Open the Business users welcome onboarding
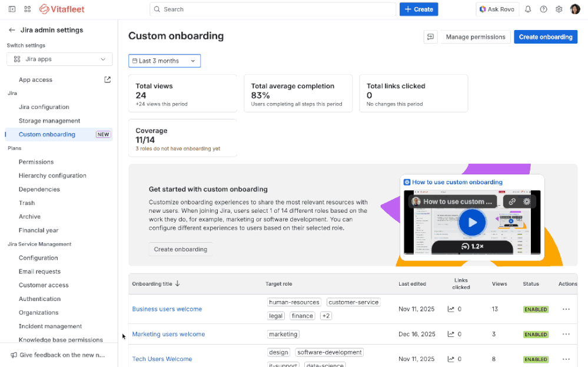Screen dimensions: 588x367 coord(167,309)
